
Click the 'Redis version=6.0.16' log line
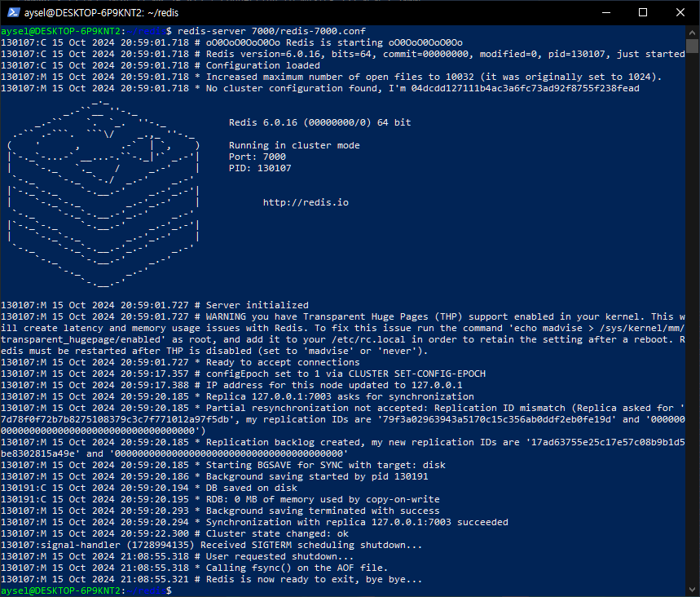tap(343, 54)
